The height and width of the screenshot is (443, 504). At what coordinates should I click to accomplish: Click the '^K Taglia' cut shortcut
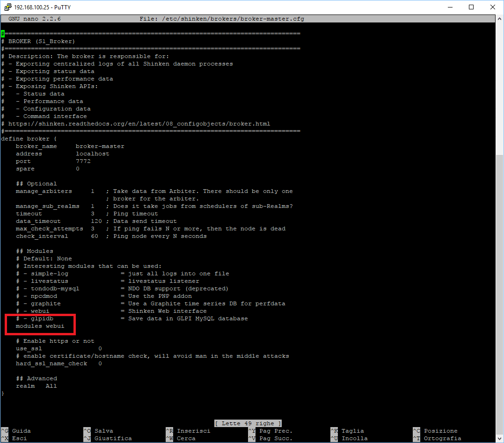click(347, 431)
